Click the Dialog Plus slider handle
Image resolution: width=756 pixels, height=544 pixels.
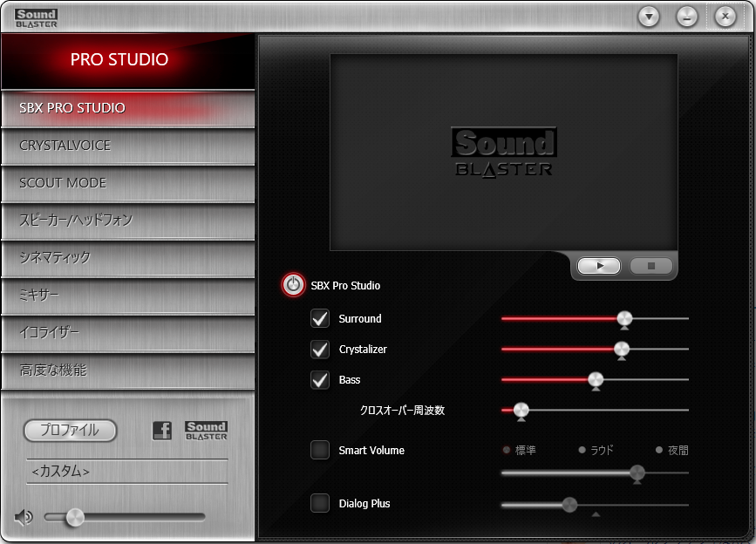click(x=569, y=505)
